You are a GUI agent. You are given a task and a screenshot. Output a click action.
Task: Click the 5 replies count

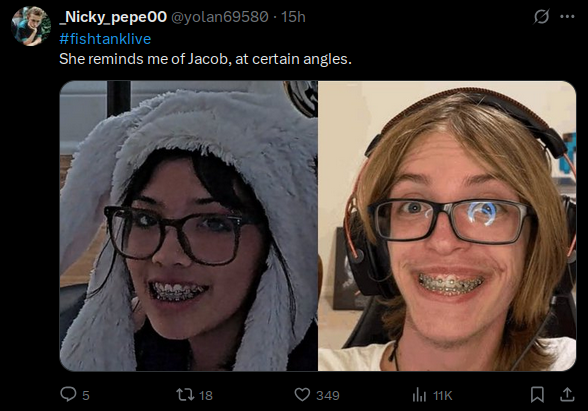86,395
